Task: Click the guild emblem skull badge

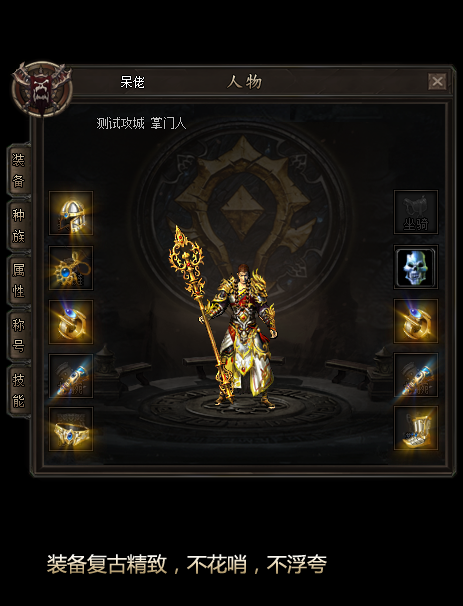Action: (x=42, y=89)
